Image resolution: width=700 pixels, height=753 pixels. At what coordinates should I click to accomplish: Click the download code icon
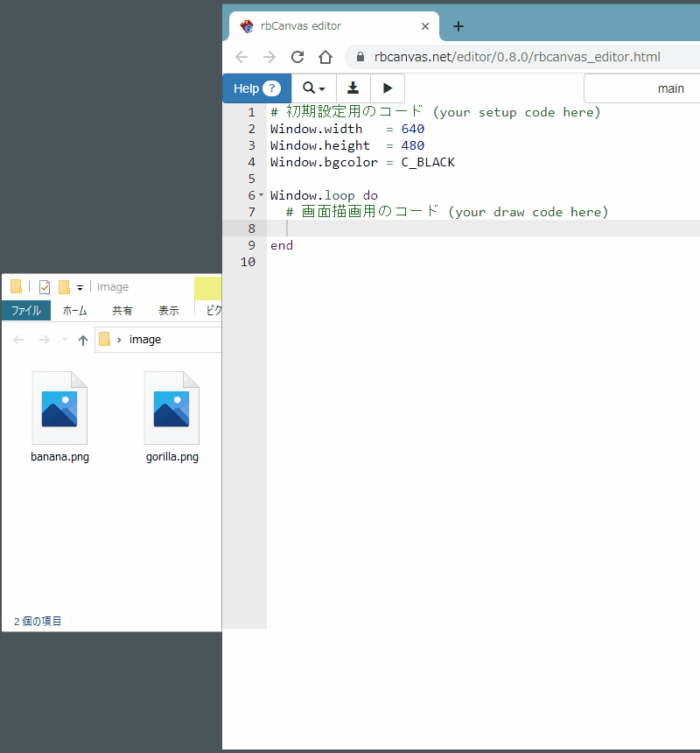pos(353,88)
